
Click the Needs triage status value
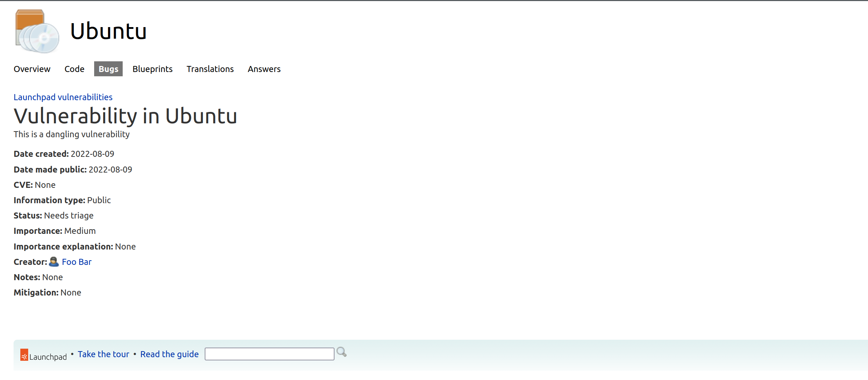(x=69, y=215)
